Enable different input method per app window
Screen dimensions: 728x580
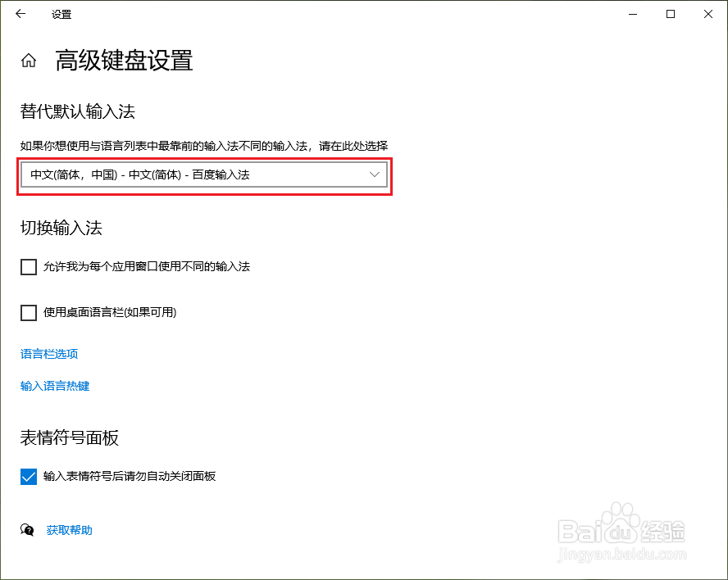click(29, 267)
